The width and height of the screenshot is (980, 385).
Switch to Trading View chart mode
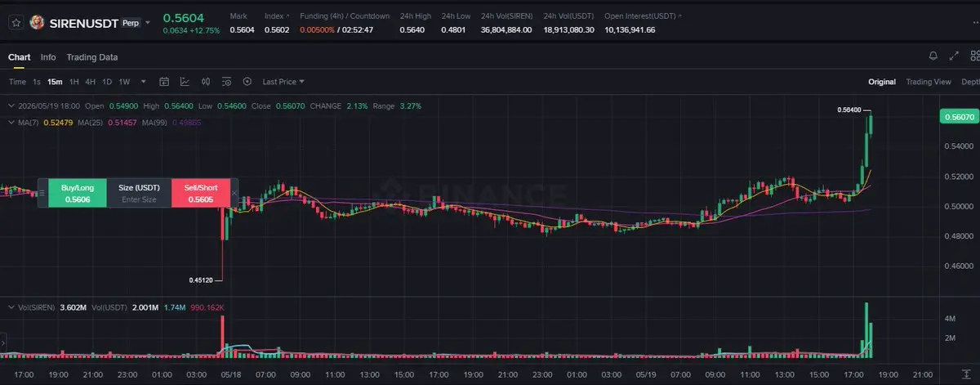[929, 82]
